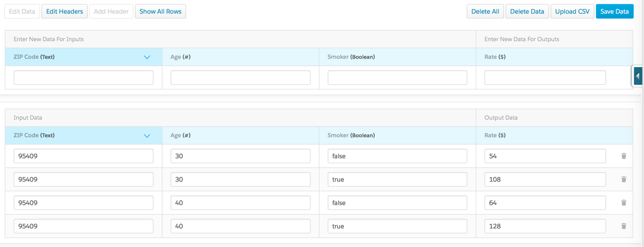This screenshot has height=247, width=644.
Task: Show All Rows in the table
Action: [x=160, y=11]
